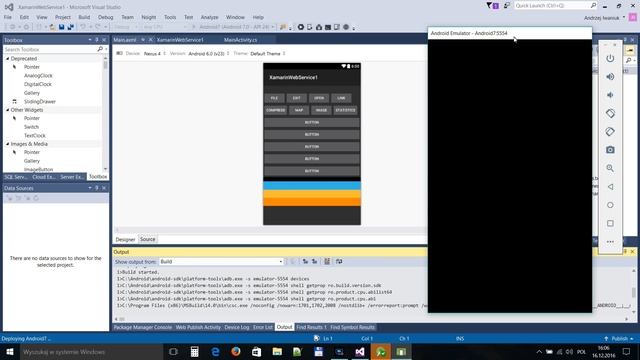The height and width of the screenshot is (360, 640).
Task: Select SlidingDrawer in the Toolbox
Action: coord(40,101)
